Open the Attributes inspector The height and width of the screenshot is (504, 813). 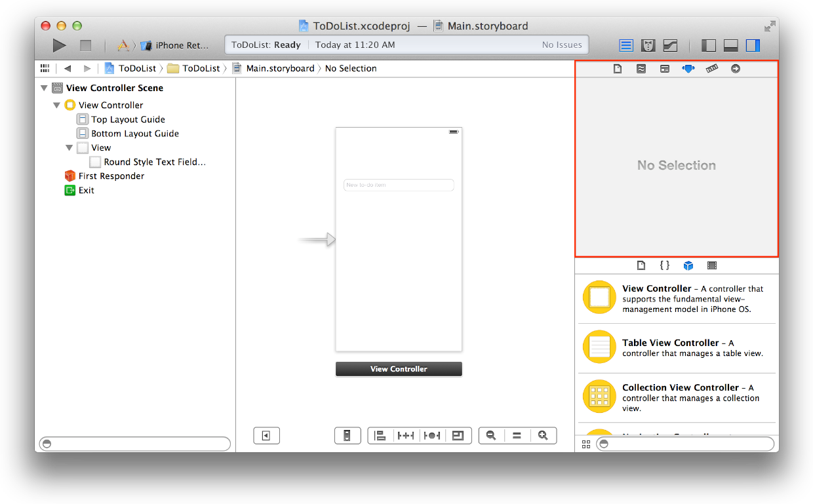pyautogui.click(x=688, y=68)
